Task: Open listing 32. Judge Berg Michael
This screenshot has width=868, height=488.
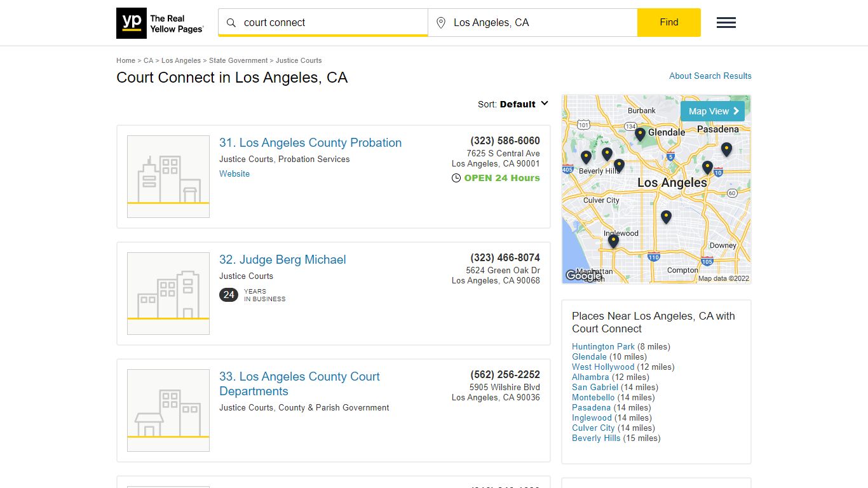Action: click(283, 260)
